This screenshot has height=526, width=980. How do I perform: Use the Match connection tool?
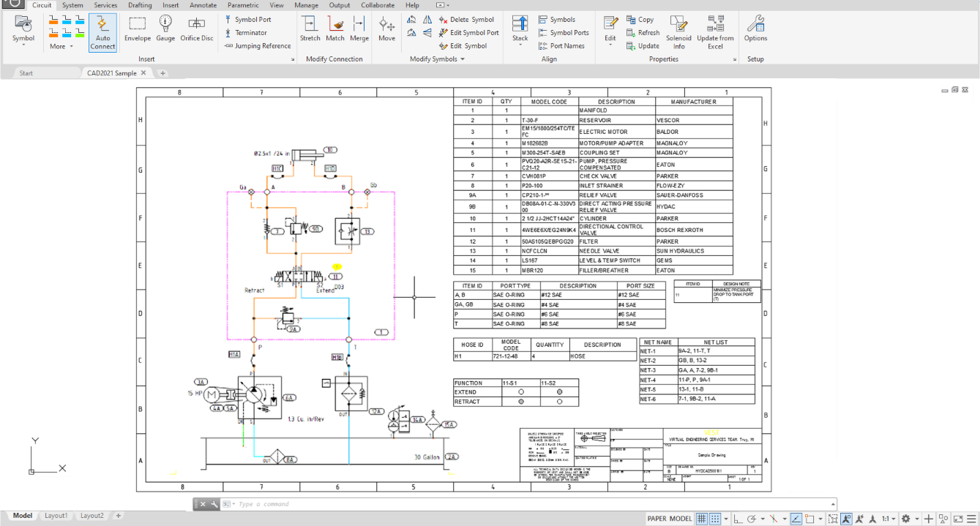pyautogui.click(x=335, y=29)
